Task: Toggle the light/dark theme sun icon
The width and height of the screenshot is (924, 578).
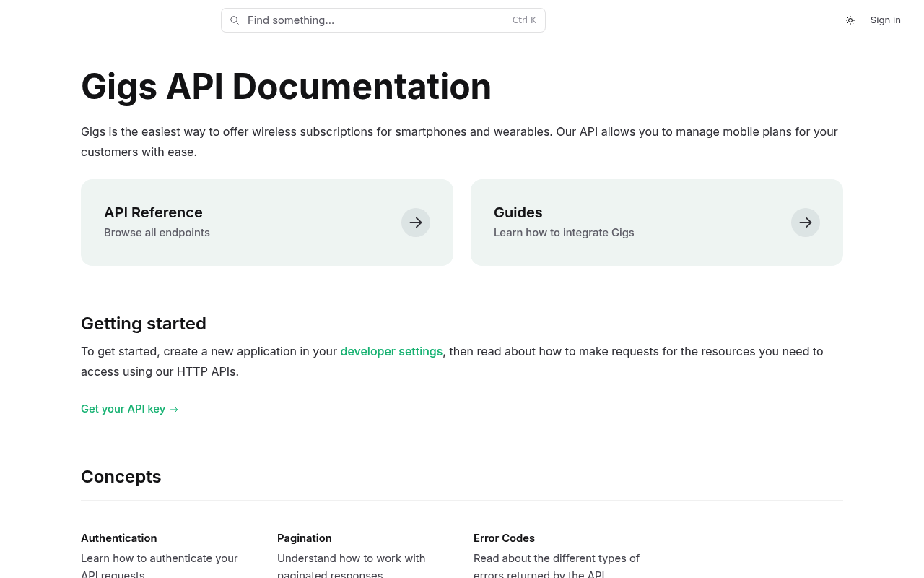Action: pos(850,20)
